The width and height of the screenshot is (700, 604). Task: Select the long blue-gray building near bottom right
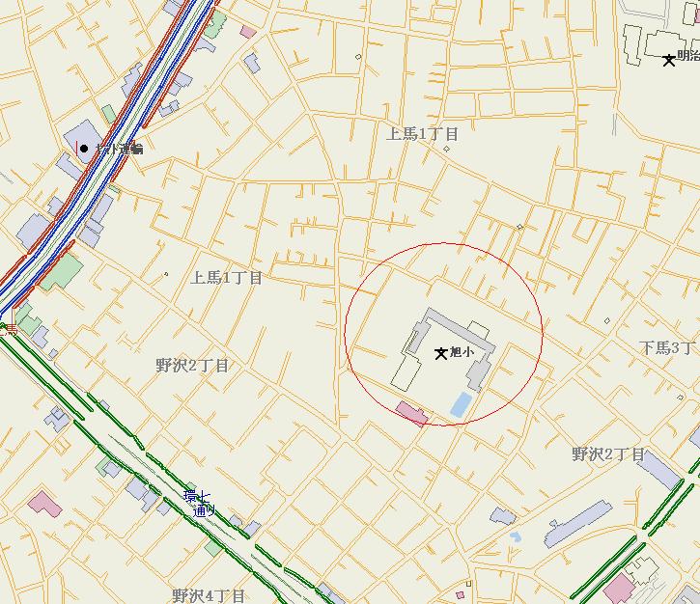(578, 524)
